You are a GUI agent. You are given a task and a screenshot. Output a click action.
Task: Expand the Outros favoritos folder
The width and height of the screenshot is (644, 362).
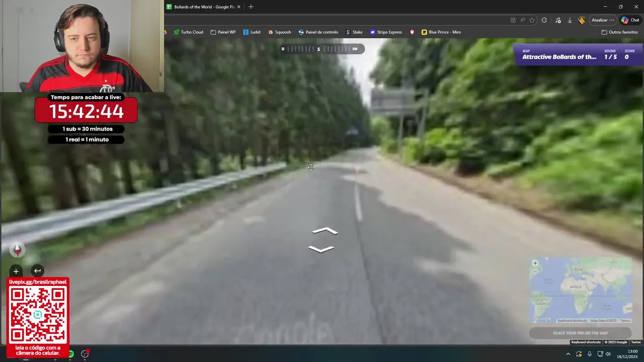pos(619,32)
